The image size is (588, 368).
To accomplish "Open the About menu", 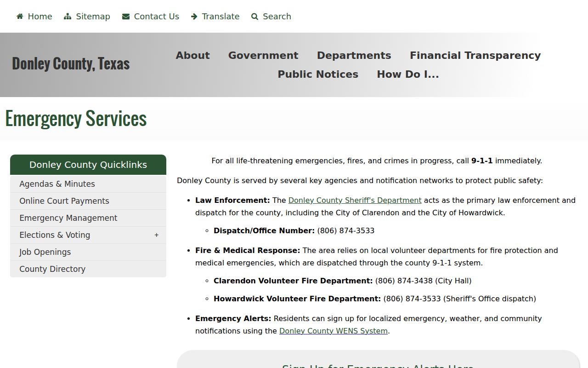I will point(192,55).
